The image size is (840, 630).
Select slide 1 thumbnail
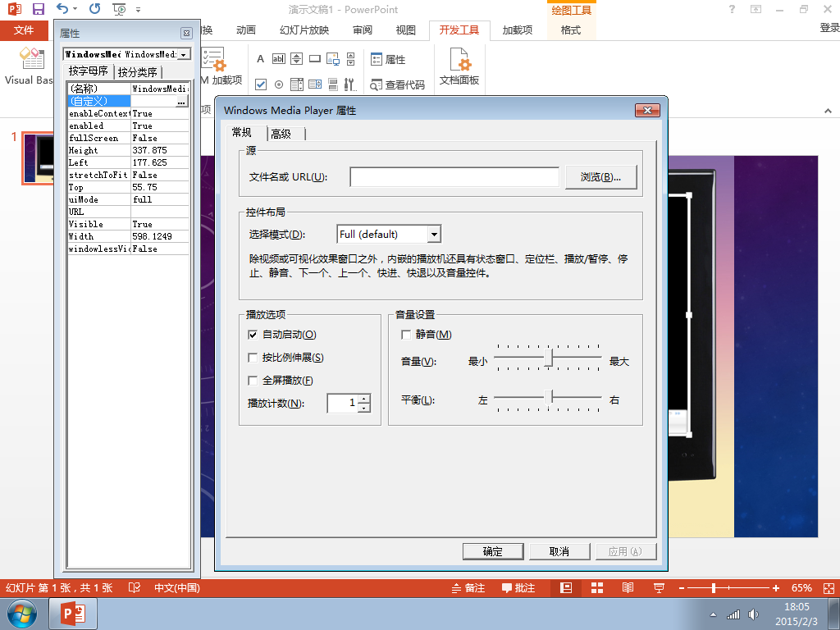[x=38, y=158]
